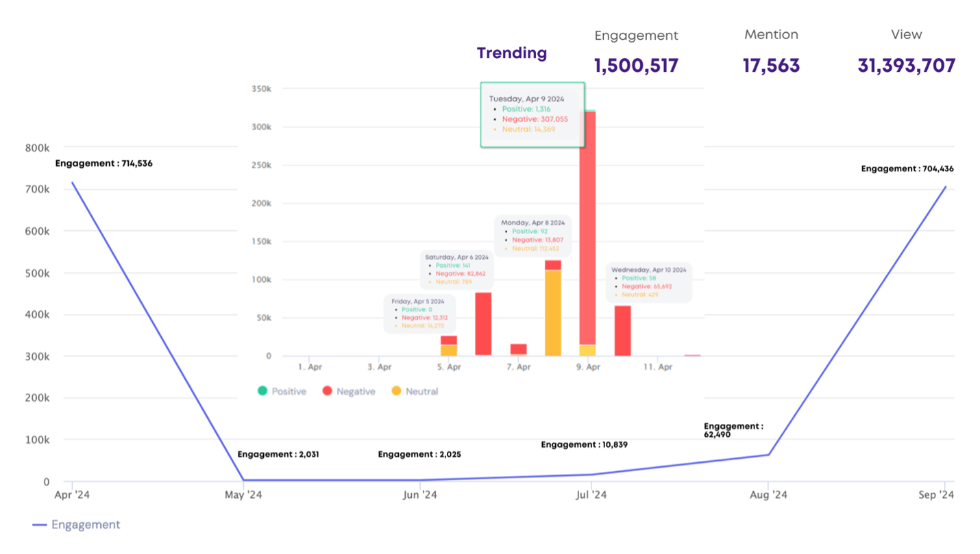
Task: Click the Engagement 704,436 data label
Action: pyautogui.click(x=907, y=168)
